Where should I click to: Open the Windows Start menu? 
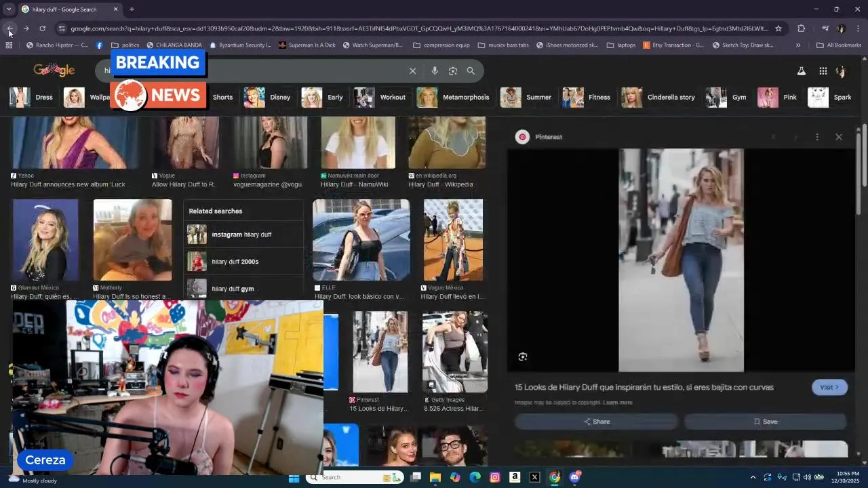[x=294, y=478]
